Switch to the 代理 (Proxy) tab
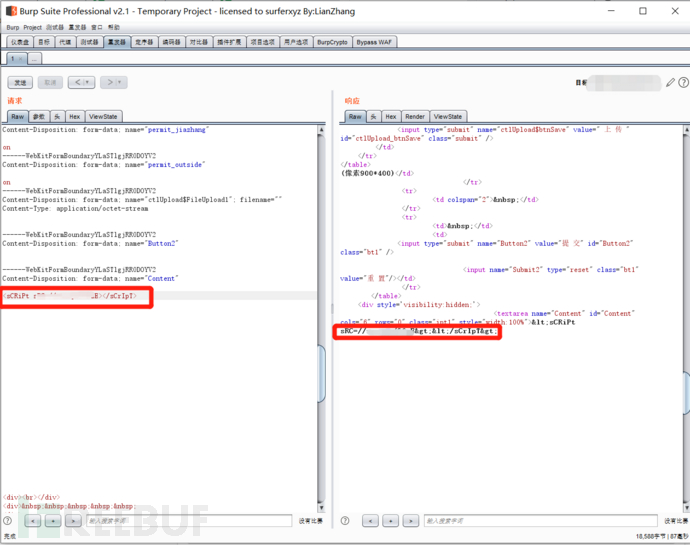This screenshot has height=545, width=690. 65,42
